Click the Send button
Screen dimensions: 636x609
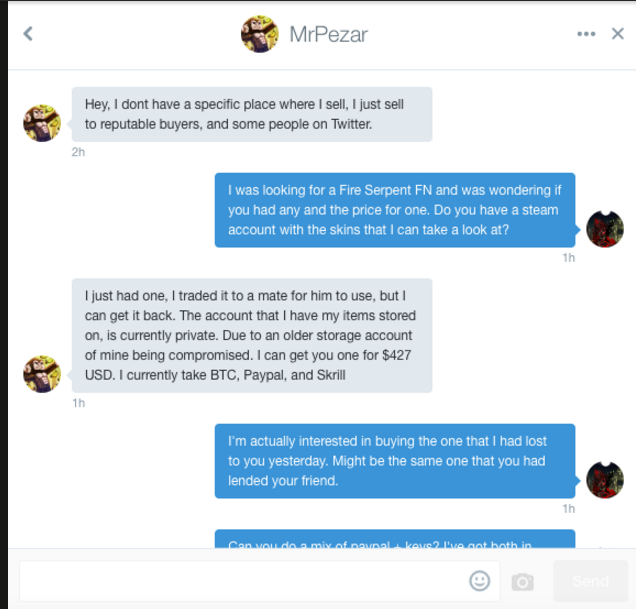[591, 581]
